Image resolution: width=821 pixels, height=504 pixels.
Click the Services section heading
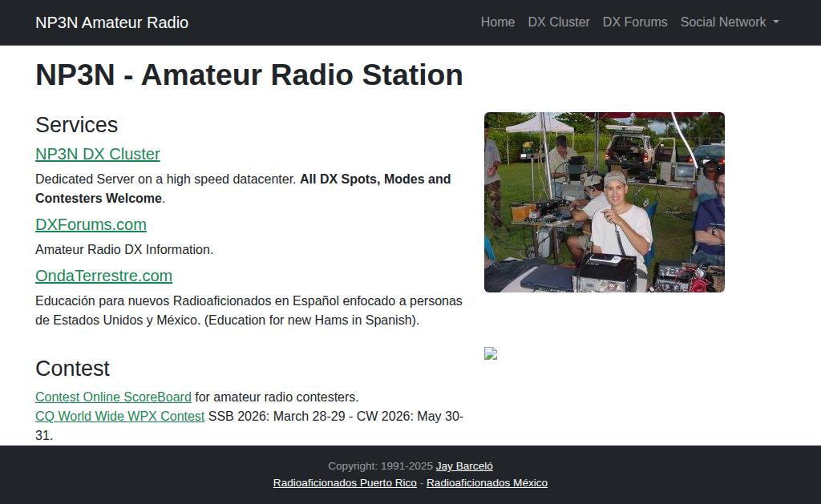click(x=76, y=125)
